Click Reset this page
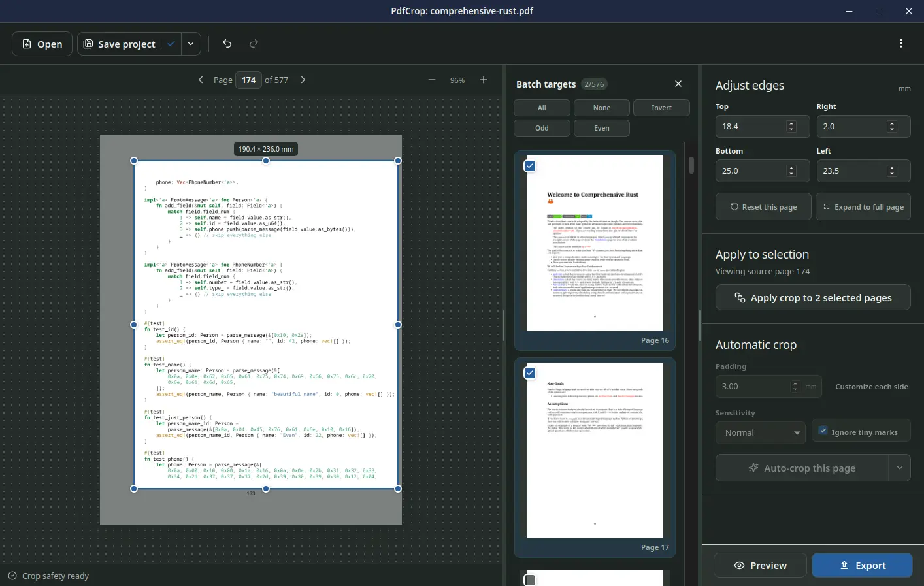Viewport: 924px width, 586px height. click(x=763, y=207)
